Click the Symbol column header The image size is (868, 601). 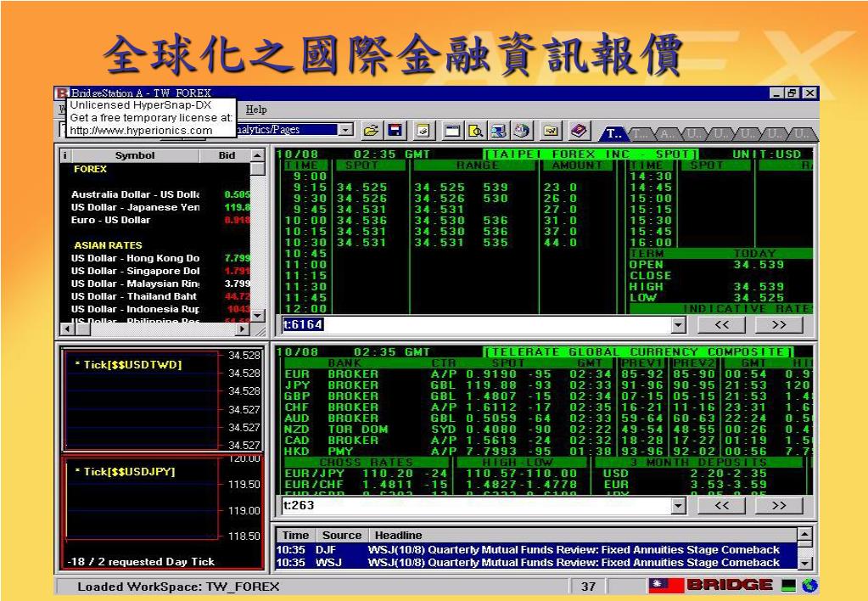point(135,155)
